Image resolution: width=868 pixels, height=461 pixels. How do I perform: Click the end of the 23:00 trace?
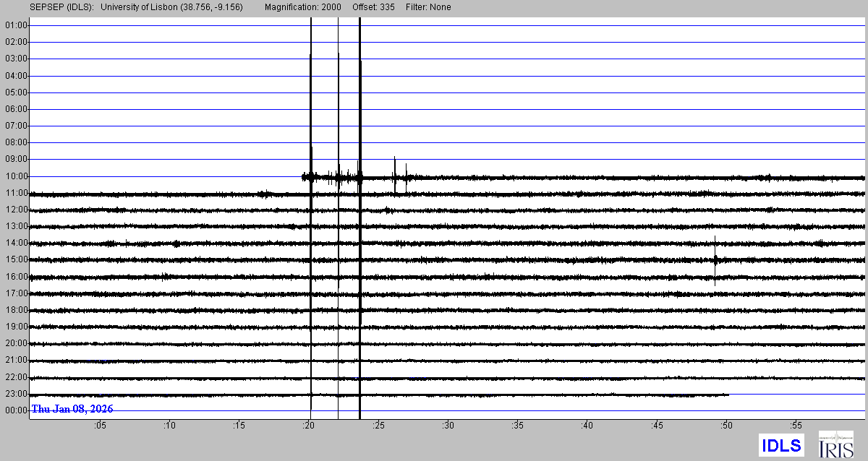[x=727, y=395]
